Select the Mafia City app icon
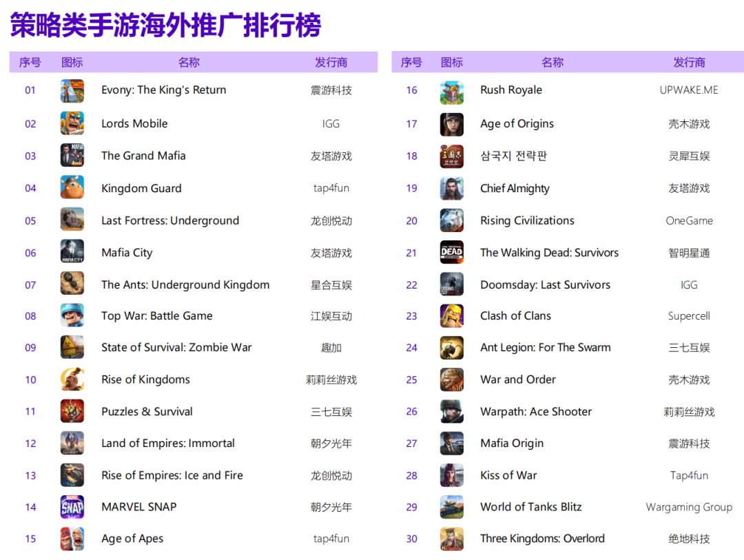Viewport: 744px width, 560px height. tap(72, 251)
